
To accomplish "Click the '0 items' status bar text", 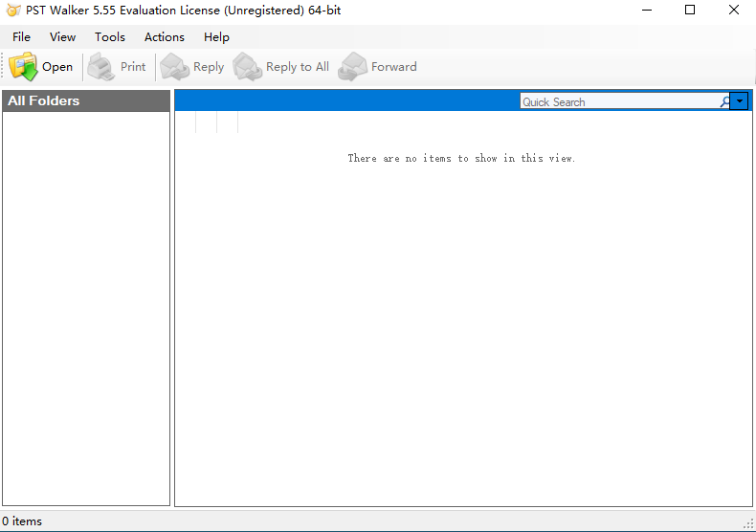I will tap(22, 521).
